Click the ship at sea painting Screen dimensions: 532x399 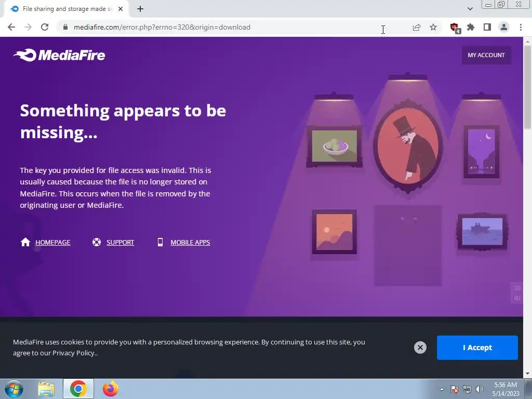[x=482, y=232]
